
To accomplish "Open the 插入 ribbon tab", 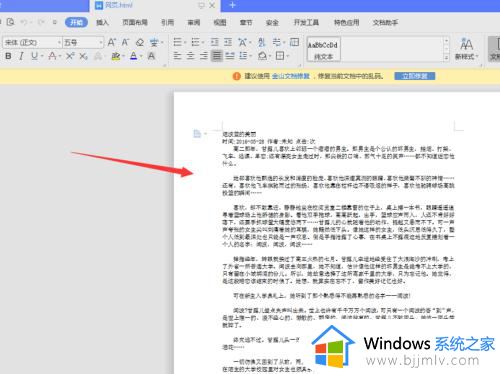I will coord(102,22).
